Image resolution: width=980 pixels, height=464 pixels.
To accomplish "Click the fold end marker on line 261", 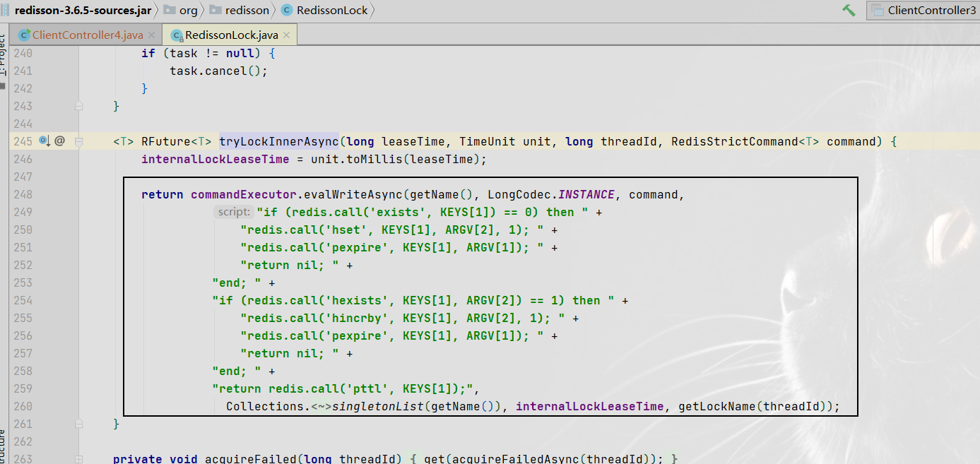I will click(79, 424).
